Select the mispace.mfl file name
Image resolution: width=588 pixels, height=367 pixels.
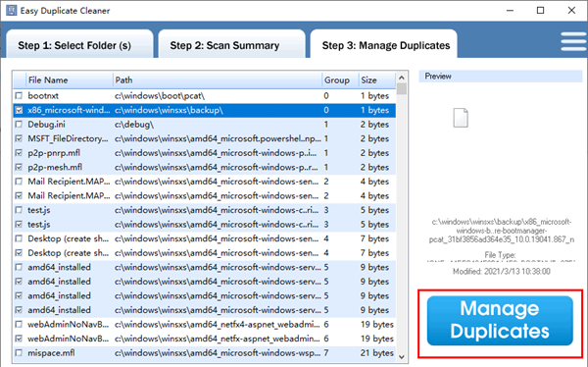(x=51, y=352)
